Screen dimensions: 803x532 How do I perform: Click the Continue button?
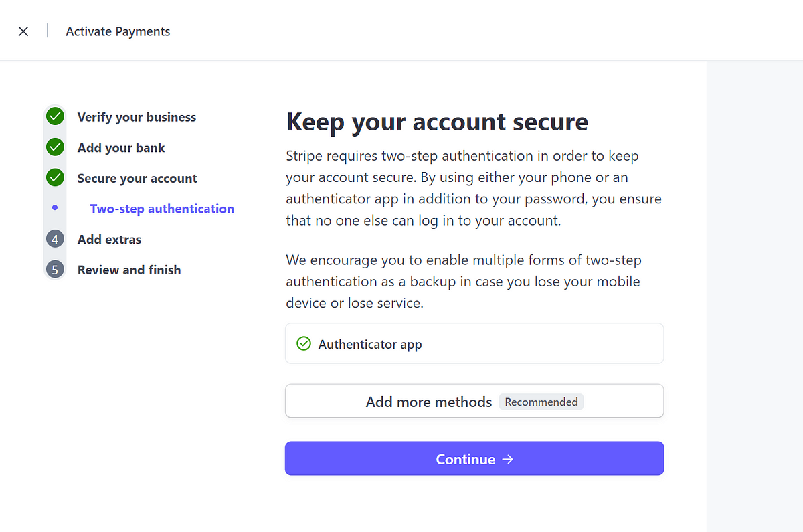(474, 458)
